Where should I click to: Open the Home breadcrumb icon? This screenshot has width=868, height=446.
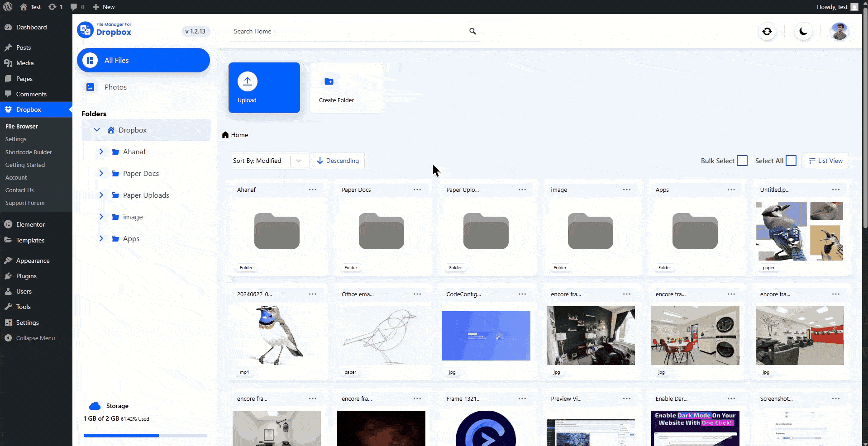click(225, 135)
